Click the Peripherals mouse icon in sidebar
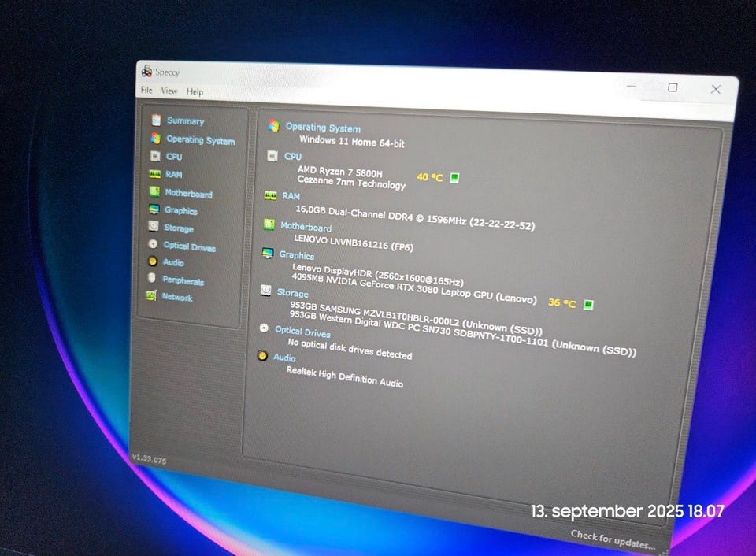This screenshot has width=756, height=556. [151, 278]
